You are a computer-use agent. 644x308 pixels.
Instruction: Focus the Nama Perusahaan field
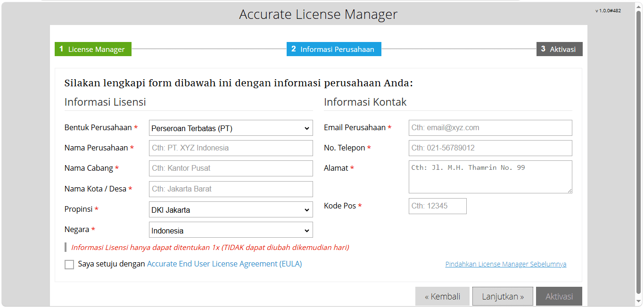tap(231, 148)
